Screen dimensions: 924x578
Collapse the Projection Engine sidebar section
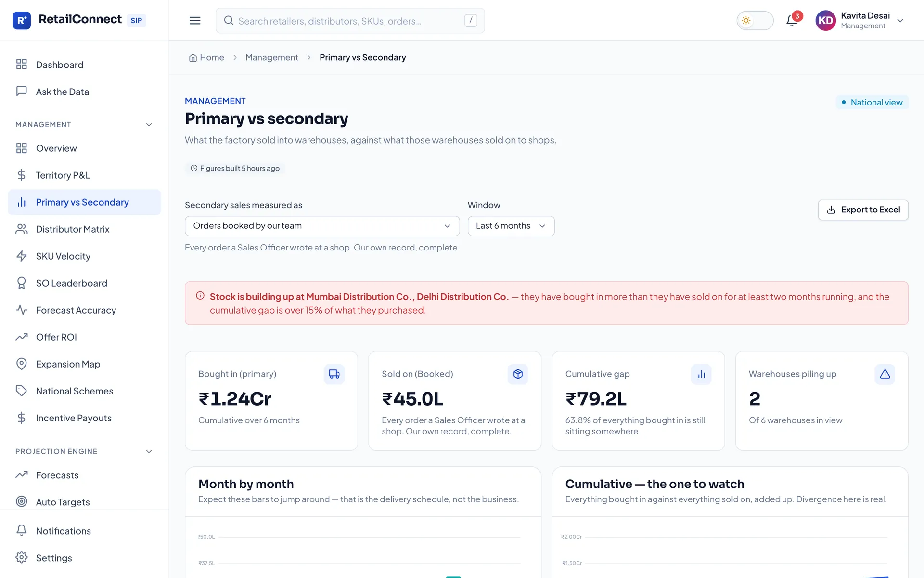[x=149, y=452]
